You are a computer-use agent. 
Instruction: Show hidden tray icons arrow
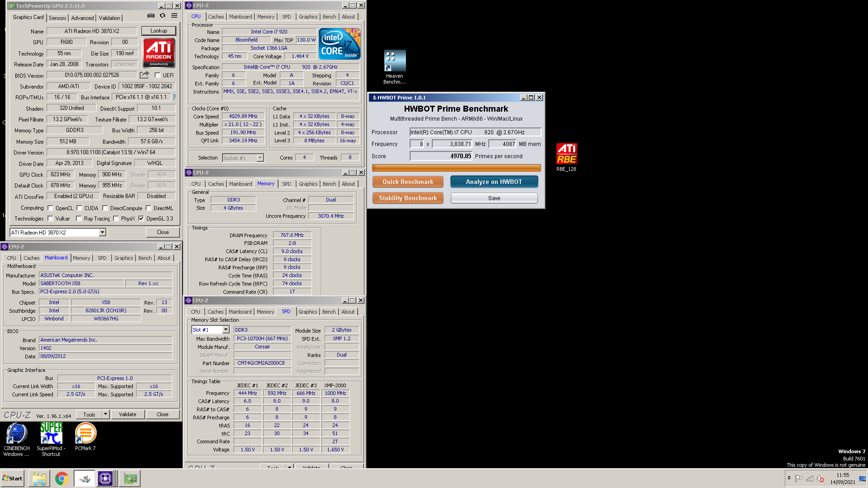pos(789,478)
